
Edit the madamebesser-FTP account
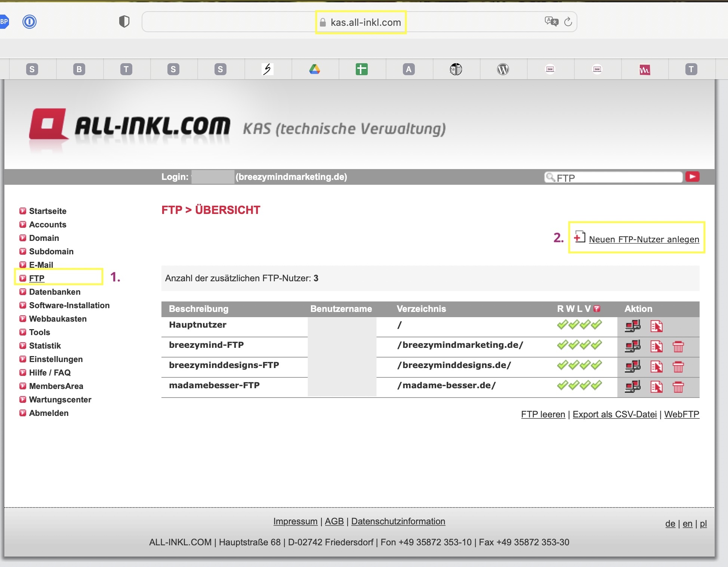[x=657, y=387]
